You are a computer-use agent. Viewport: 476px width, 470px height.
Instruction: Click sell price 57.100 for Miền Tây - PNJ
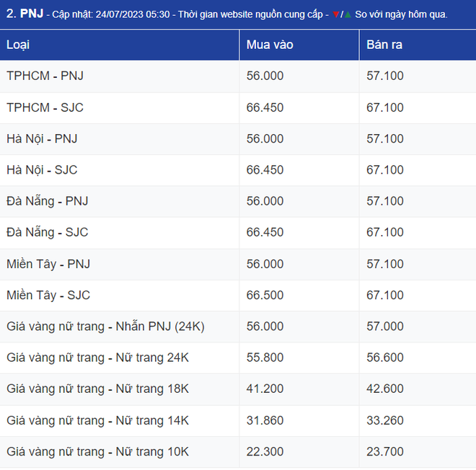pos(385,265)
